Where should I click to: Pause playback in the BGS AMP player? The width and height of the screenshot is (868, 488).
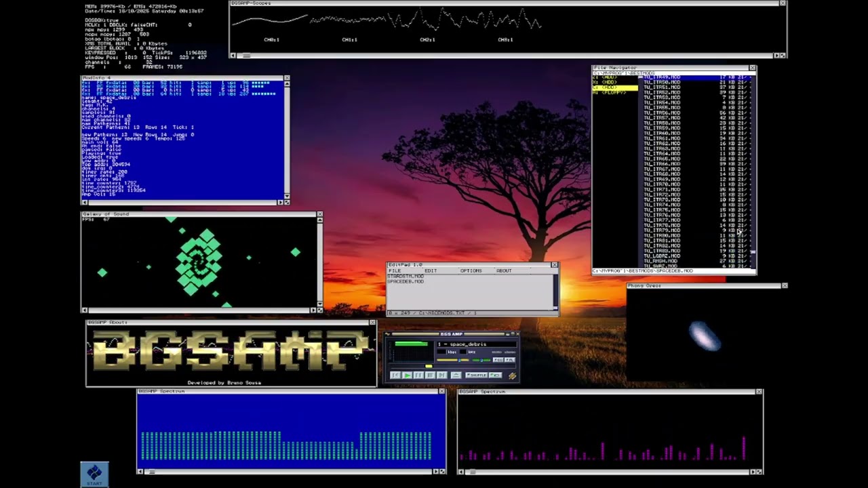click(x=418, y=375)
